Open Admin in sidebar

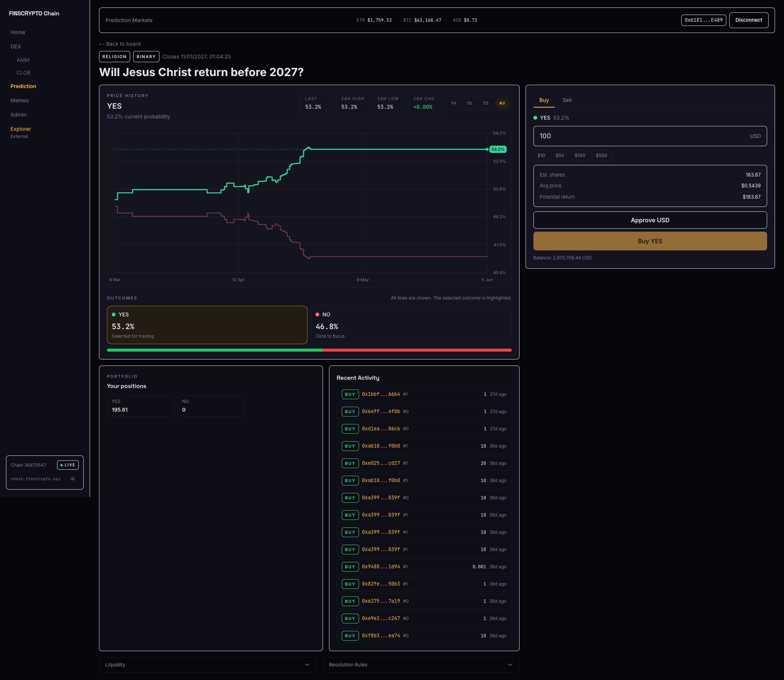coord(18,115)
